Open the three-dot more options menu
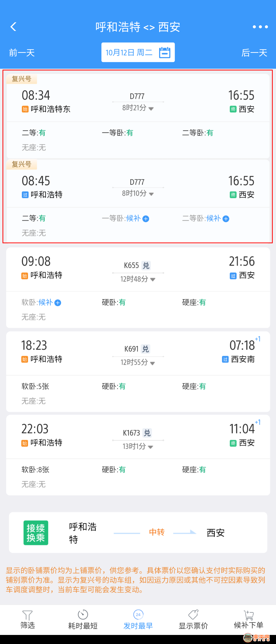Screen dimensions: 276x644 click(x=260, y=27)
